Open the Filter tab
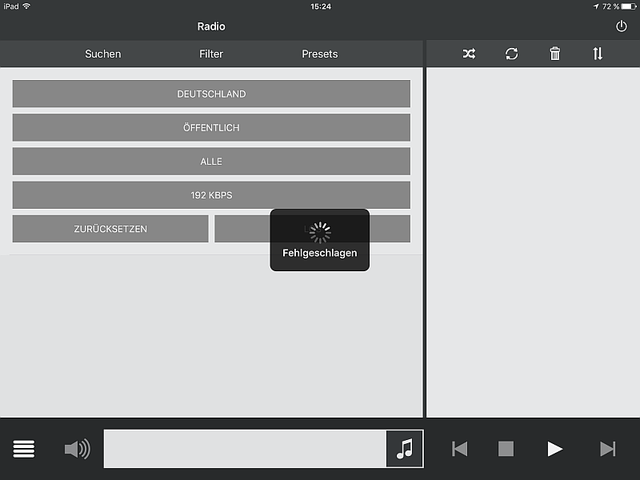The image size is (640, 480). [x=211, y=54]
